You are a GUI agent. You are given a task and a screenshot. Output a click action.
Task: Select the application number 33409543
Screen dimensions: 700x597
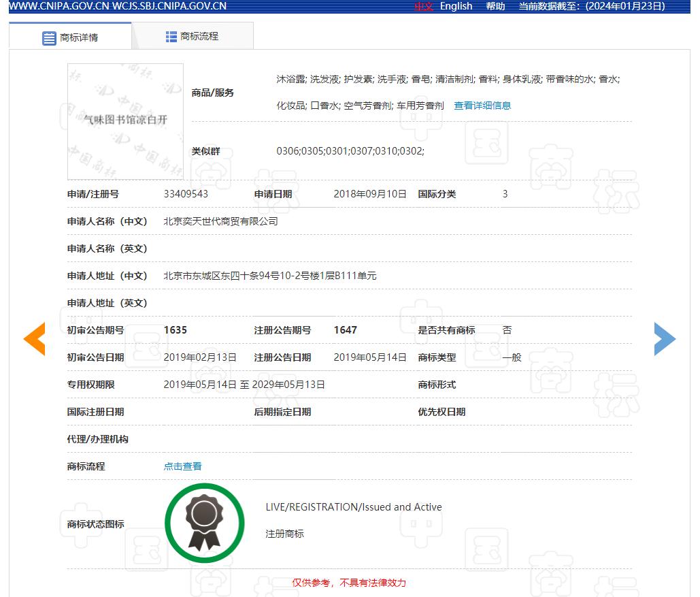click(186, 194)
